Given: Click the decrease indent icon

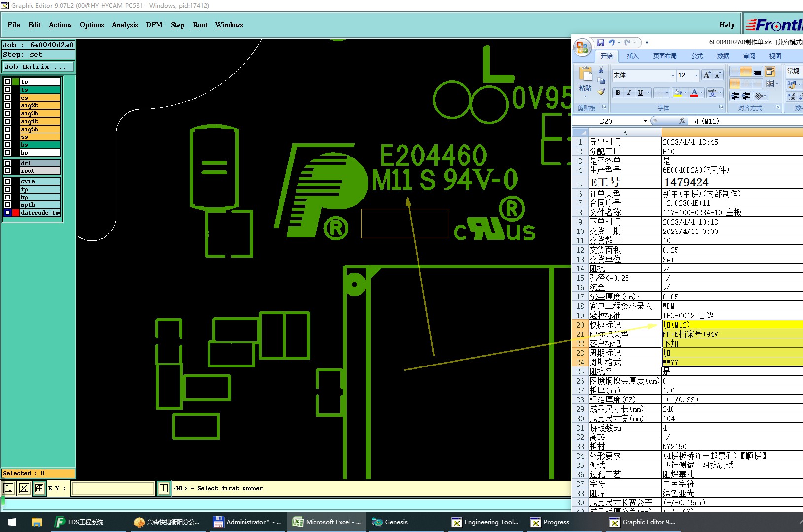Looking at the screenshot, I should click(x=734, y=96).
